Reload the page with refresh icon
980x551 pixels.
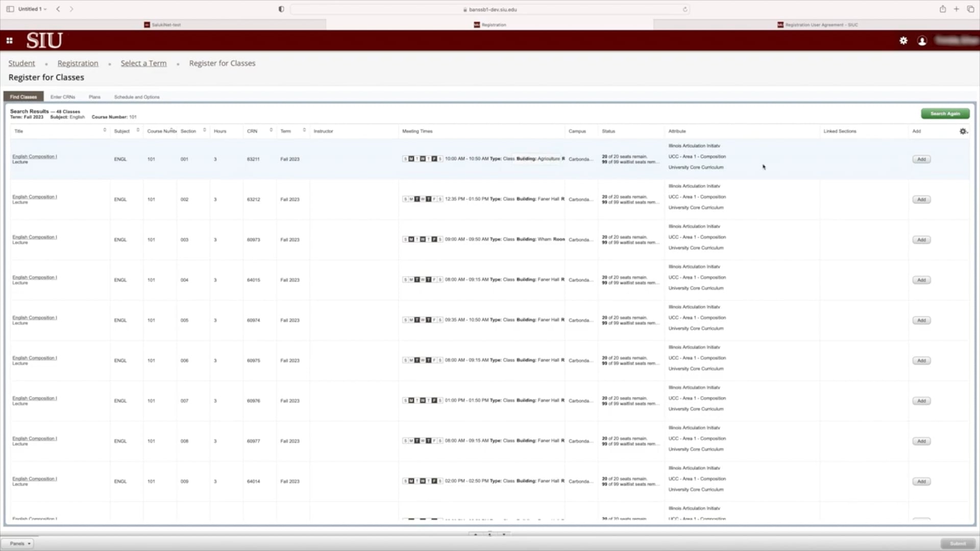(x=685, y=9)
